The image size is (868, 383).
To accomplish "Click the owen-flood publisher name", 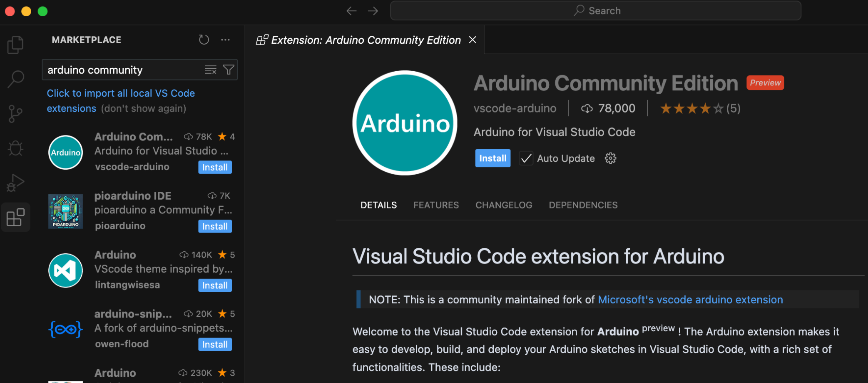I will pyautogui.click(x=122, y=344).
